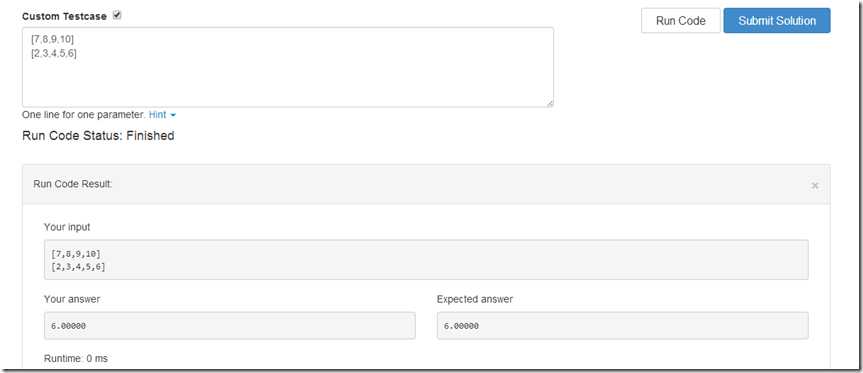Select the Your input code box

click(426, 260)
